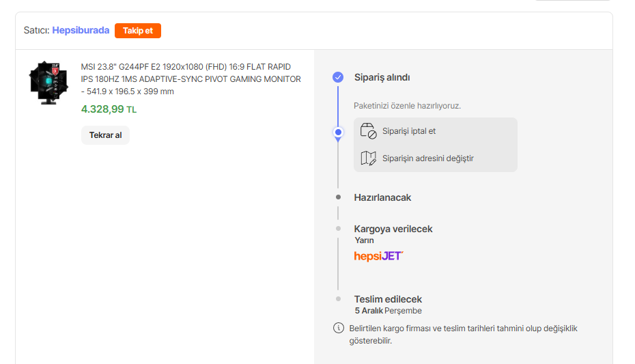Click the 5 Aralık Perşembe delivery date
The image size is (635, 364).
(x=388, y=311)
